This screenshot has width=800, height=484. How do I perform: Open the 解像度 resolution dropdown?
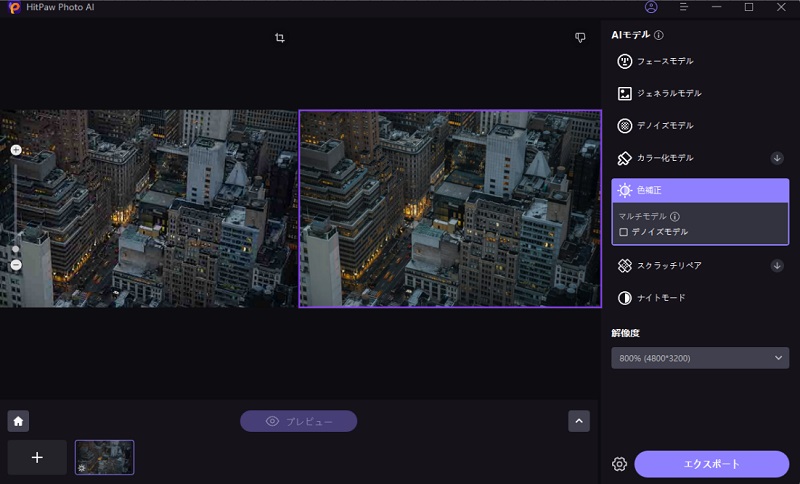(700, 358)
